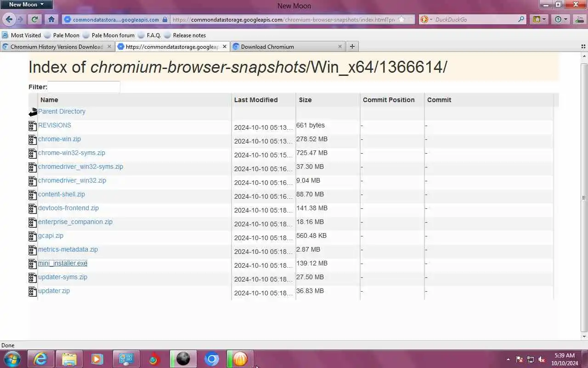Click the muted volume tray icon
The image size is (588, 368).
[x=542, y=359]
